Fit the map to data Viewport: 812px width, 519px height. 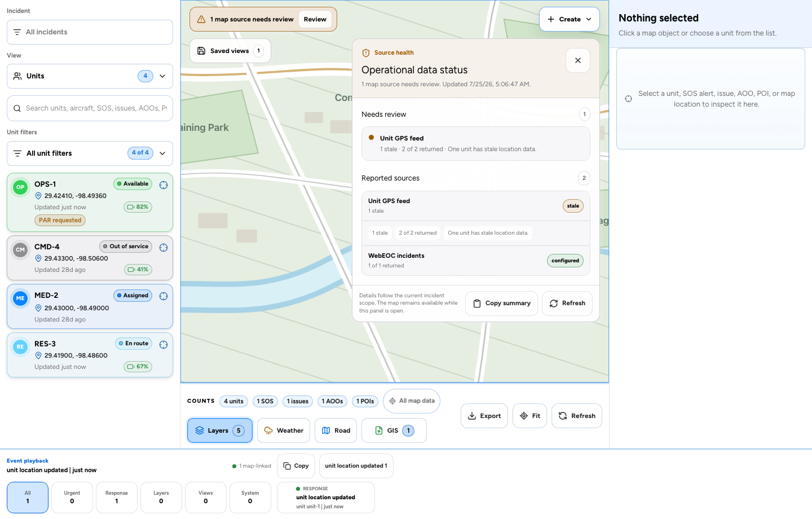click(529, 416)
